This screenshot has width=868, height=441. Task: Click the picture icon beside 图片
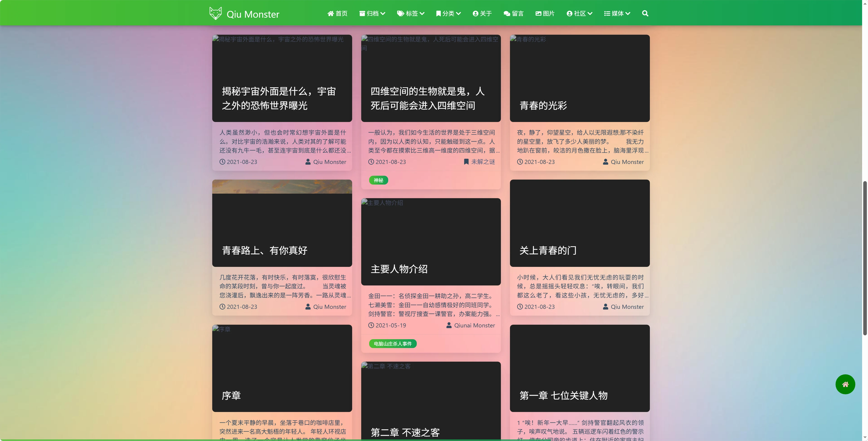(x=539, y=13)
